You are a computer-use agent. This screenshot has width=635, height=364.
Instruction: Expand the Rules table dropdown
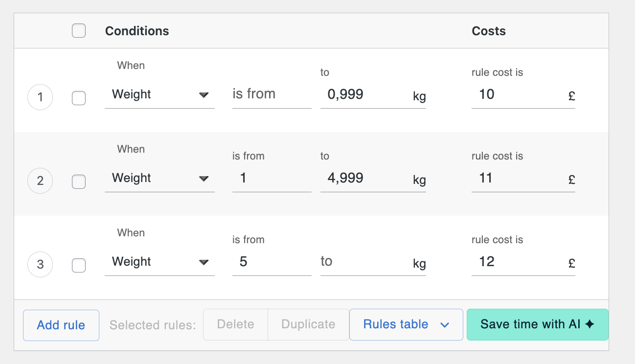[406, 324]
